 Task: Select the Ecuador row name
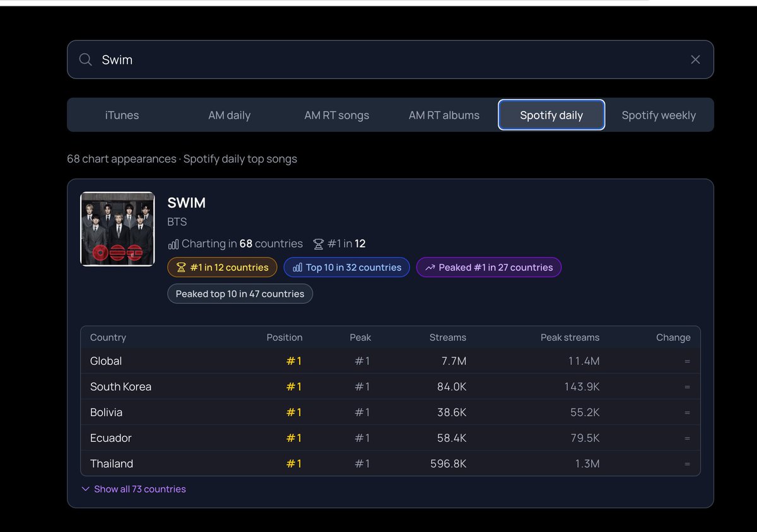point(111,438)
